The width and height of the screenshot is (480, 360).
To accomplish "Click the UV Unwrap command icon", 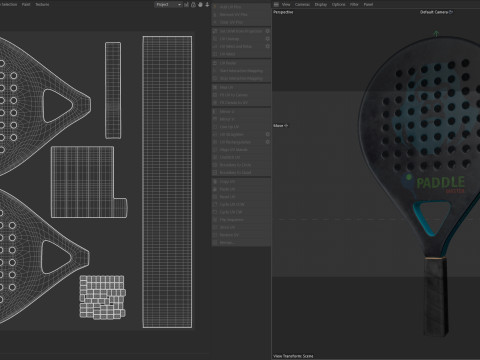I will 215,39.
